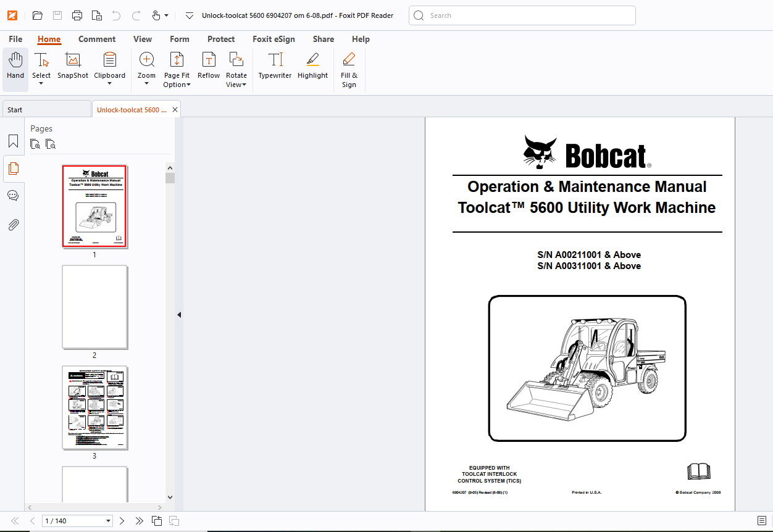Select page 2 thumbnail
Screen dimensions: 773x532
tap(94, 307)
